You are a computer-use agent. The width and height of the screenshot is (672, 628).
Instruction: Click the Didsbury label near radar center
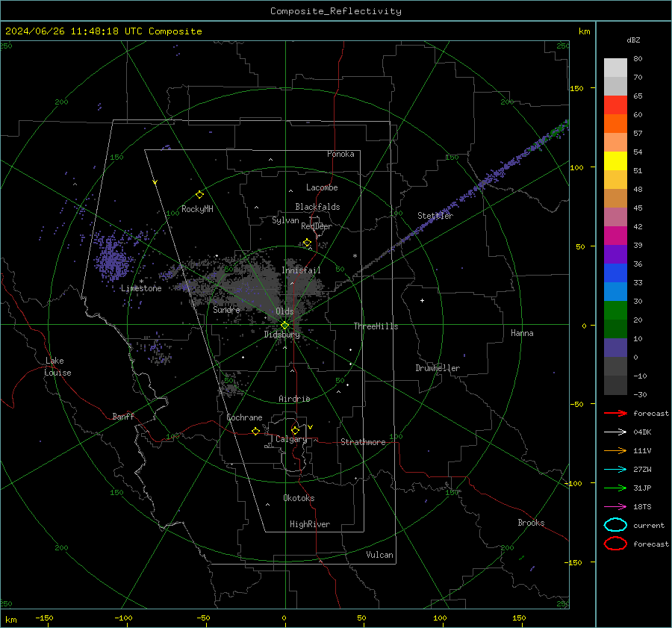[281, 335]
